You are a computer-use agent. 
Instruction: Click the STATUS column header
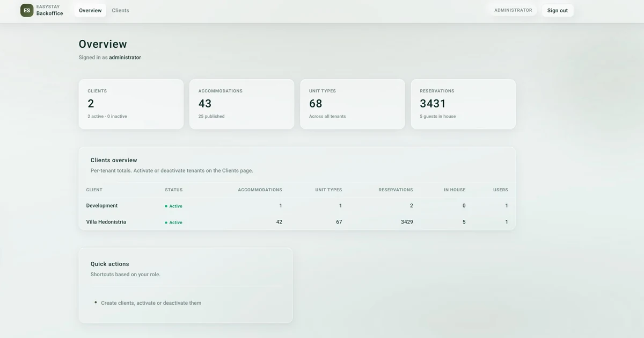pyautogui.click(x=174, y=190)
